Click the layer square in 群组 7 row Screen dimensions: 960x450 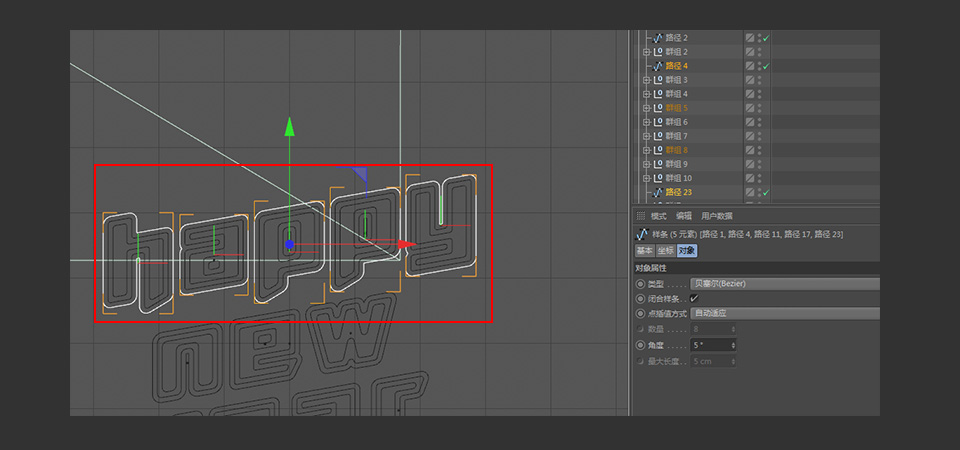tap(750, 137)
